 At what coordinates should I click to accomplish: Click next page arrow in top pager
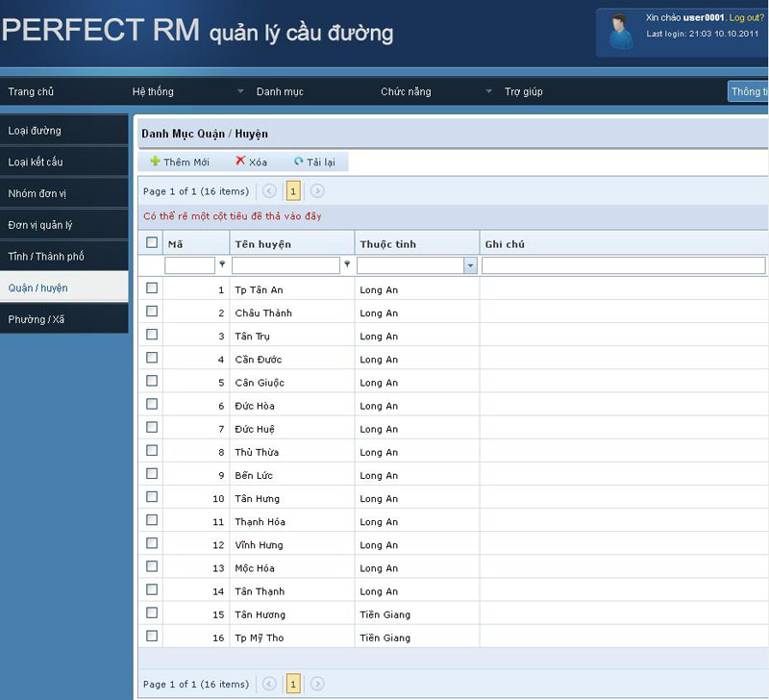[x=317, y=190]
